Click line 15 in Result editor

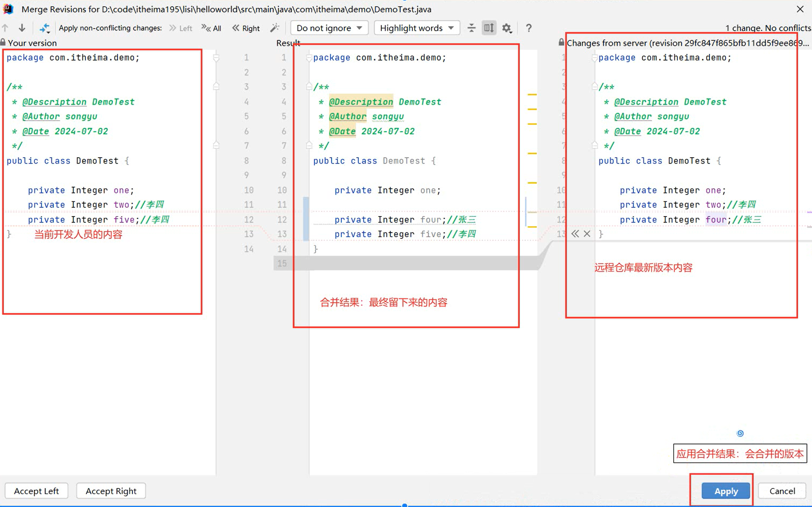coord(406,263)
